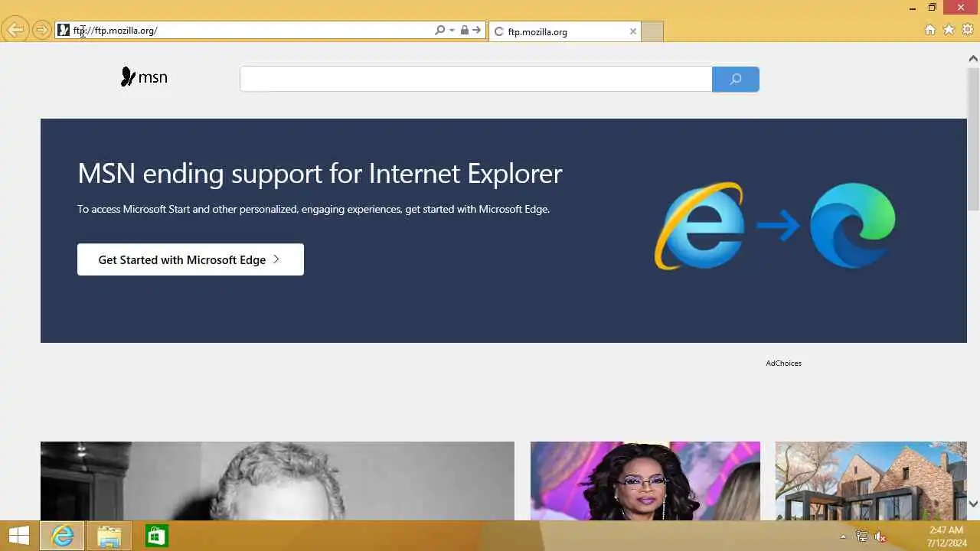Click the MSN ending support headline

[320, 174]
